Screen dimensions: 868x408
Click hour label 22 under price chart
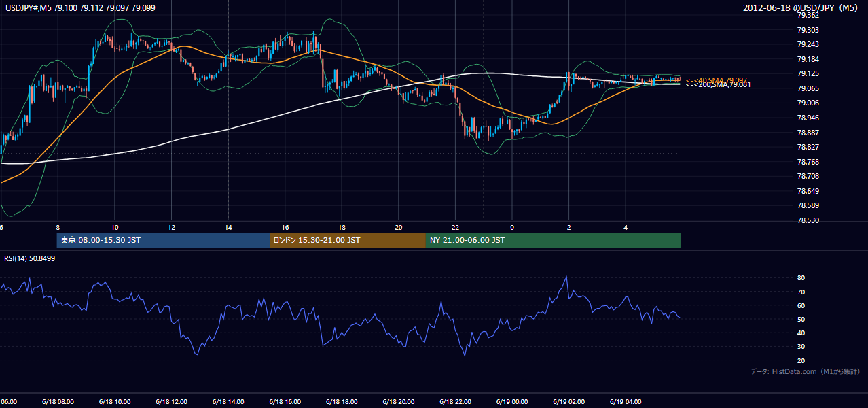click(455, 228)
